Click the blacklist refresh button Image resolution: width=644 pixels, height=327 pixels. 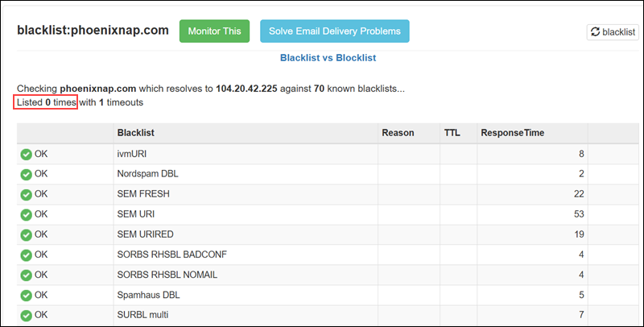[x=613, y=32]
